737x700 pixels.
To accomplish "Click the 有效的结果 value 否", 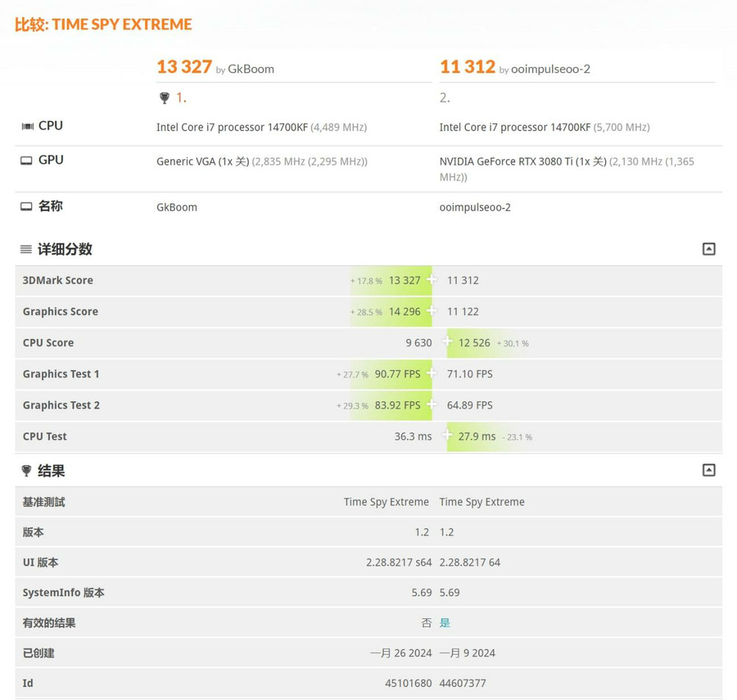I will (x=426, y=623).
